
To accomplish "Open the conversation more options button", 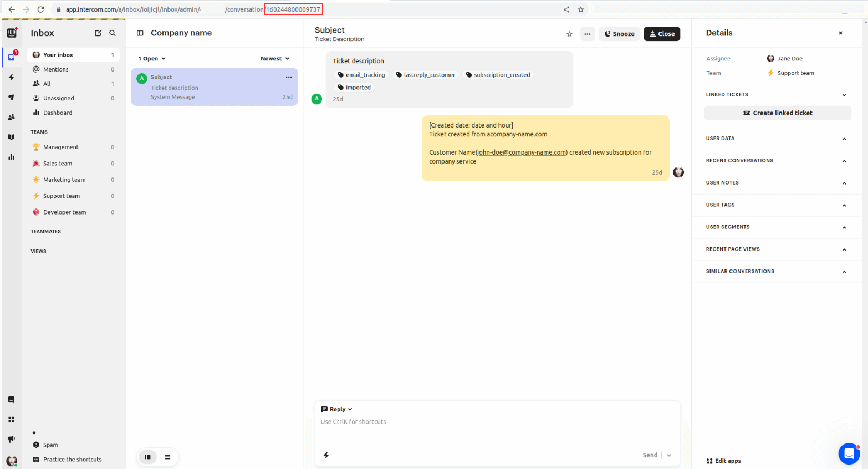I will pos(587,34).
